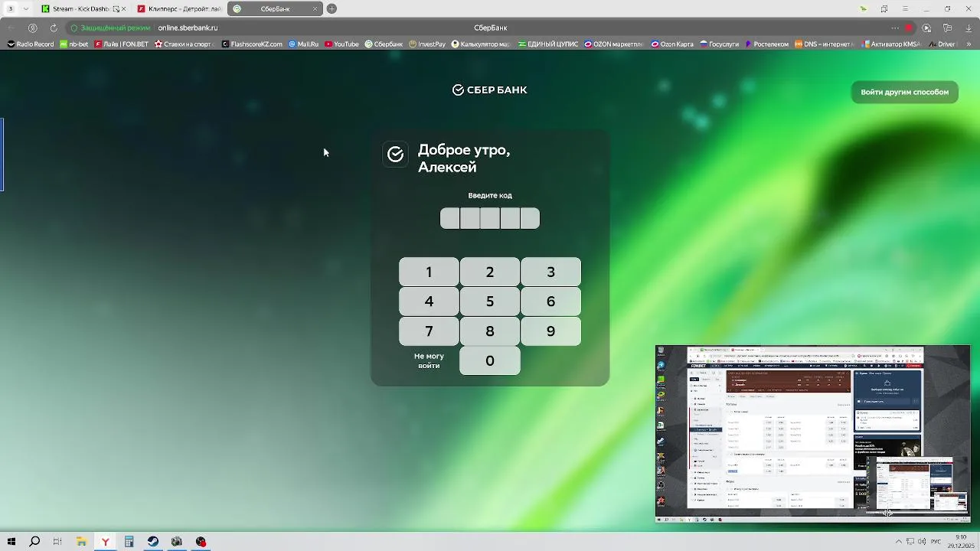Viewport: 980px width, 551px height.
Task: Click "Защищённый режим" security indicator
Action: (110, 28)
